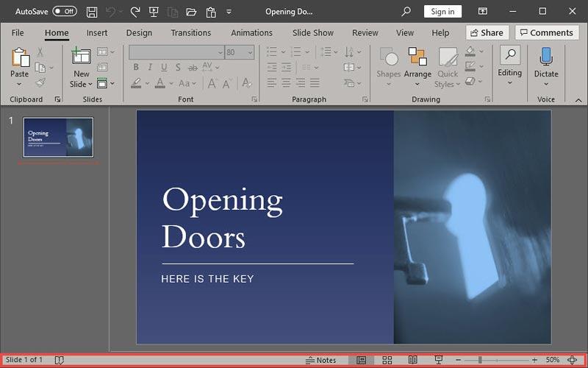The image size is (588, 368).
Task: Open the Design tab
Action: pos(139,33)
